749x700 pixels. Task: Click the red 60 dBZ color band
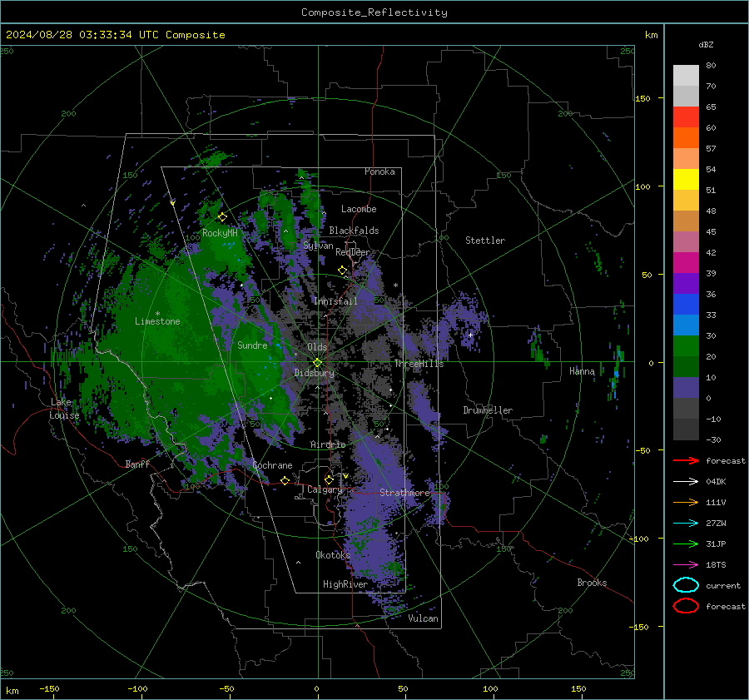[686, 117]
